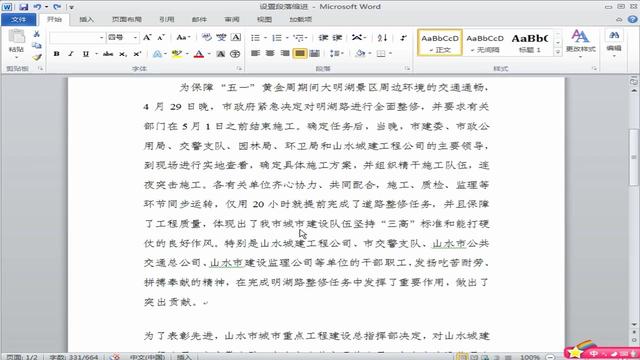The image size is (640, 360).
Task: Set Align Right paragraph alignment
Action: coord(285,53)
